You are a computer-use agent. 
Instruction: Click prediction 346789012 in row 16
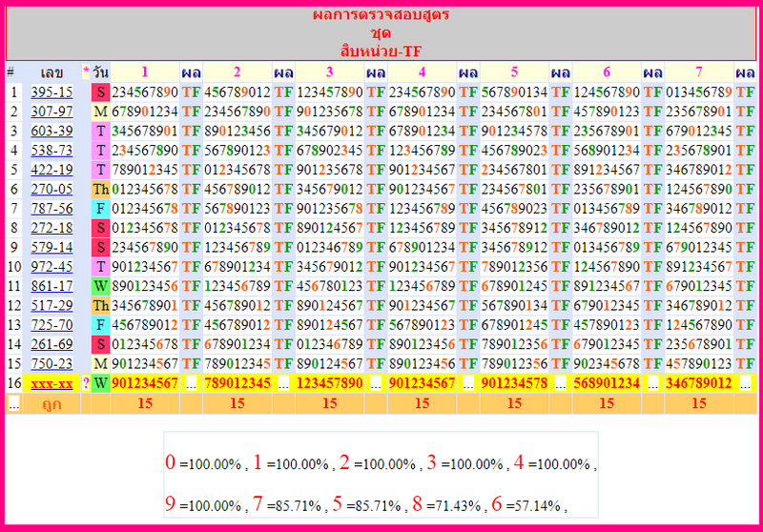click(699, 383)
